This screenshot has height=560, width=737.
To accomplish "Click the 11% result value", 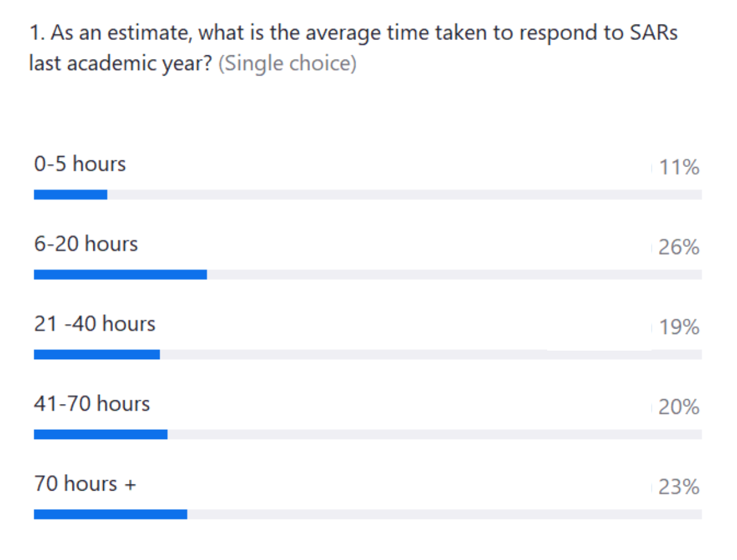I will tap(679, 167).
